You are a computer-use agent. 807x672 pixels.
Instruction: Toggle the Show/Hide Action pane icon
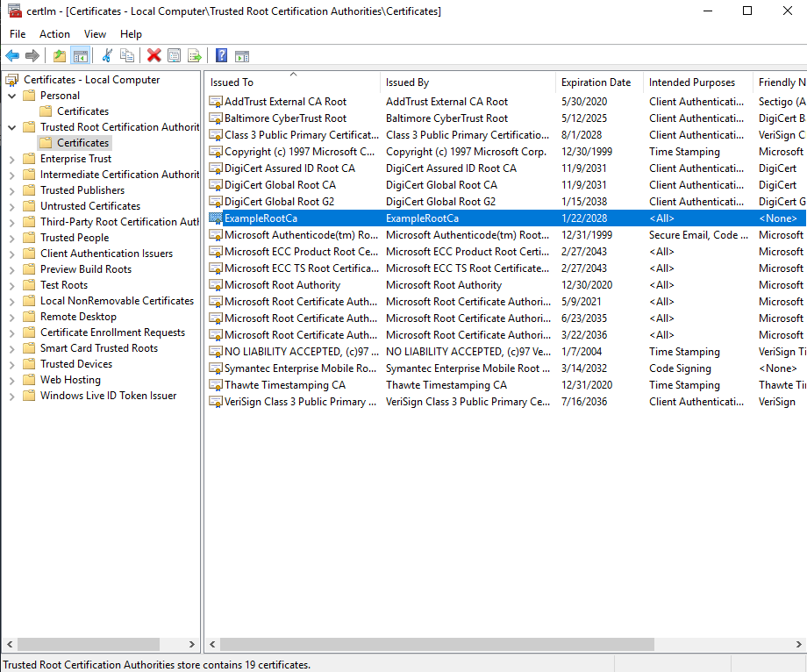(243, 55)
